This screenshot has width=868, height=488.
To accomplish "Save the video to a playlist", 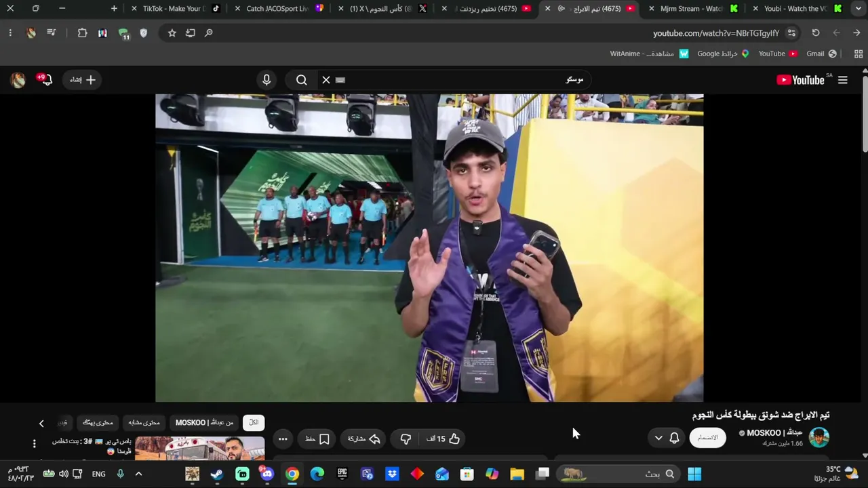I will tap(317, 439).
